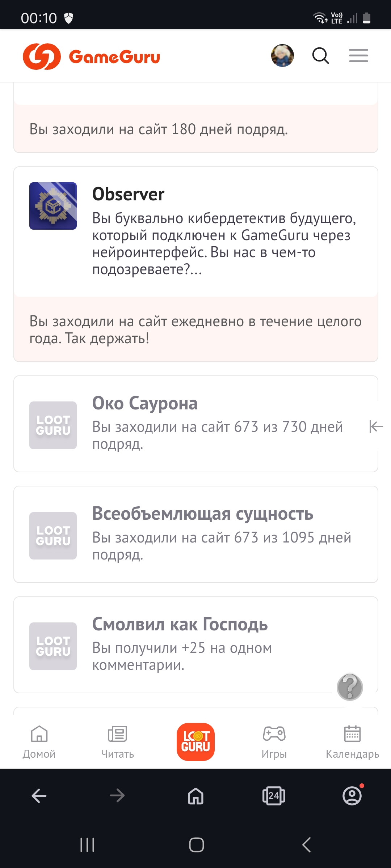This screenshot has width=391, height=868.
Task: Tap the browser account icon with notification dot
Action: [x=352, y=796]
